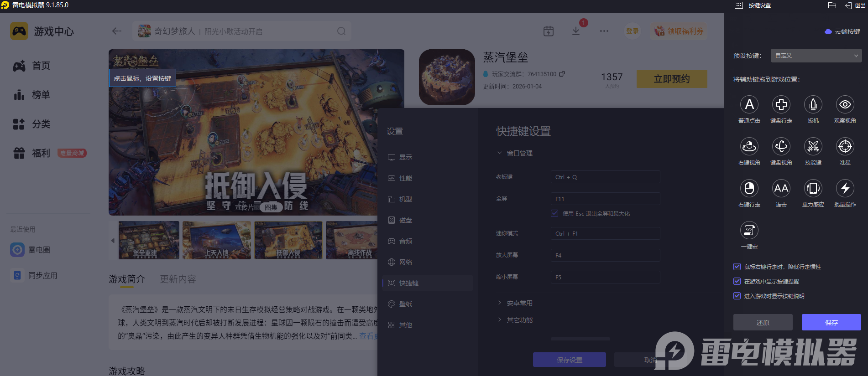Open 机型 settings category
Viewport: 868px width, 376px height.
click(428, 199)
